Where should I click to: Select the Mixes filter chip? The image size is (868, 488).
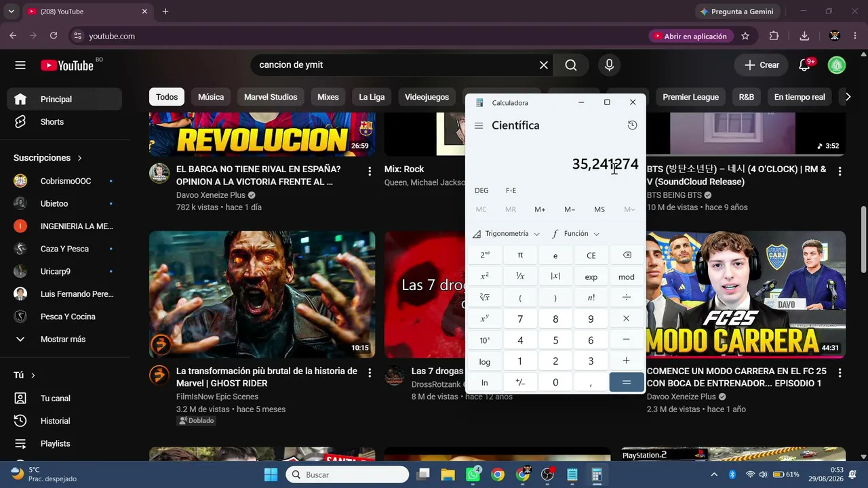pyautogui.click(x=328, y=97)
